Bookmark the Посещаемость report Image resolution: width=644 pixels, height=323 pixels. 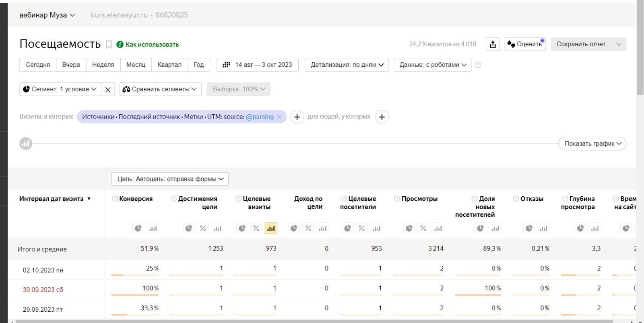click(x=109, y=45)
